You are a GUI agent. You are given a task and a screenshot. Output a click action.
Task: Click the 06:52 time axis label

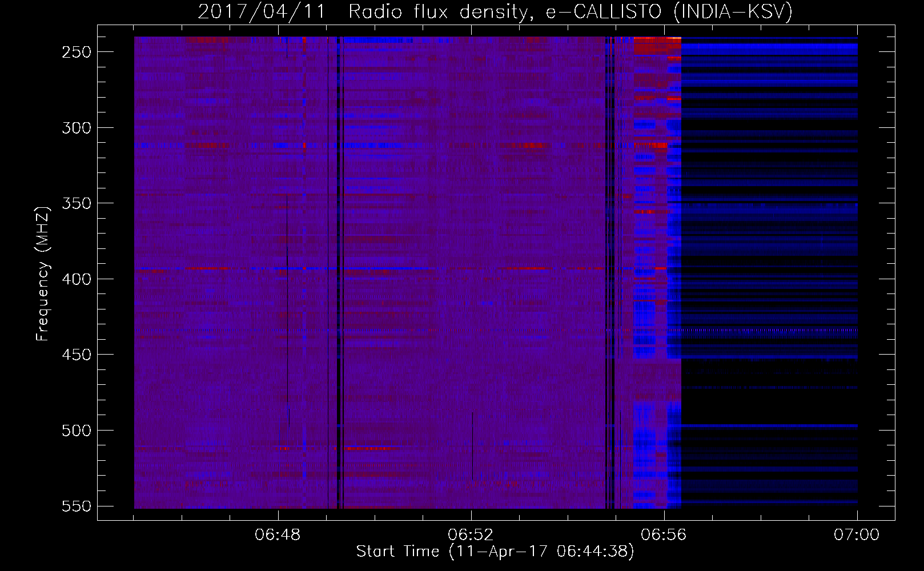[x=471, y=535]
